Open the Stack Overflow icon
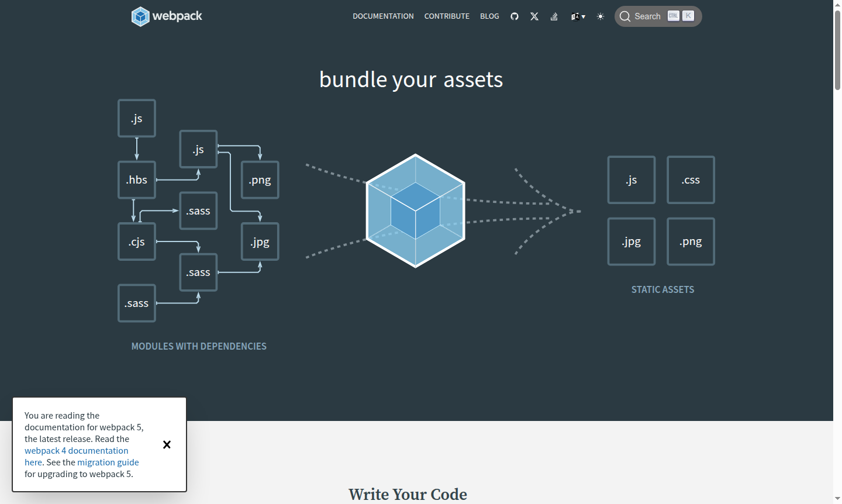The image size is (842, 504). click(x=554, y=16)
